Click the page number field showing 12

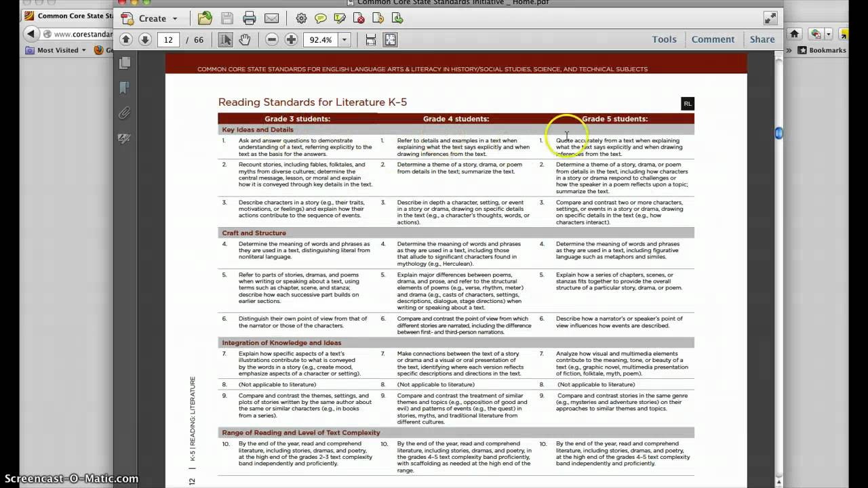168,40
